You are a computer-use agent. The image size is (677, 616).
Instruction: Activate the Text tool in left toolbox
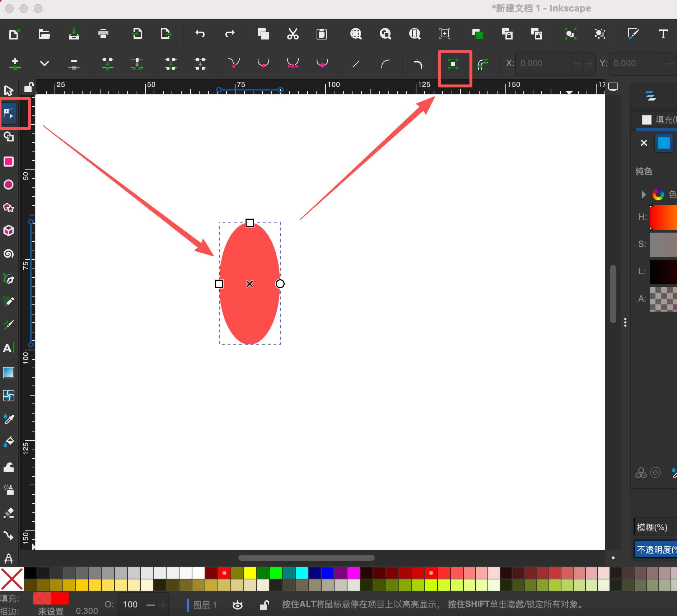coord(8,348)
